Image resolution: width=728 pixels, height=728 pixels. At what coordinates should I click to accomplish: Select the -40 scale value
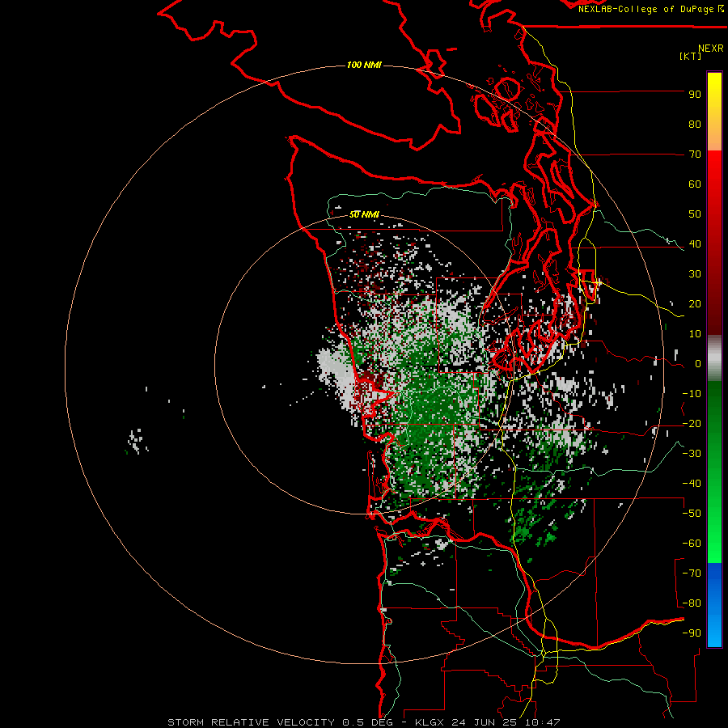coord(692,484)
